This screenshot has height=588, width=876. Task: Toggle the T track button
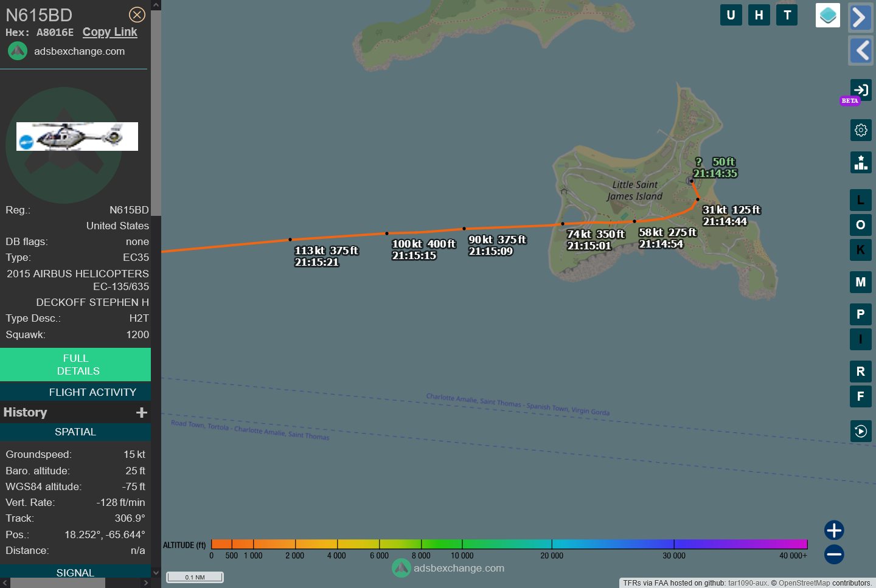tap(787, 15)
